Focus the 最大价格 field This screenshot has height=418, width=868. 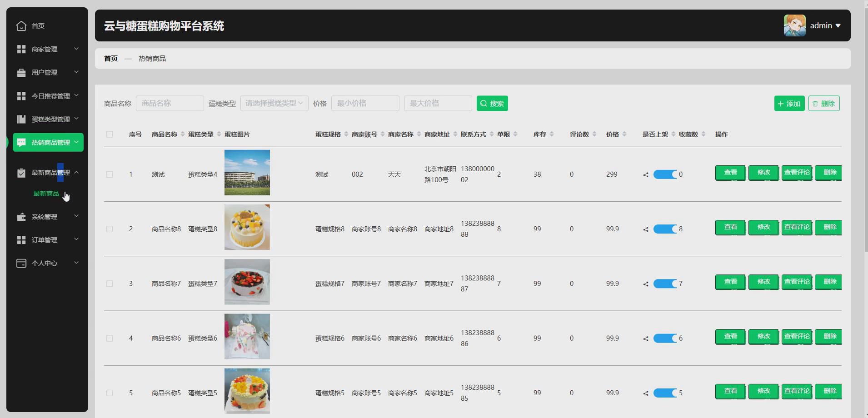click(x=438, y=103)
